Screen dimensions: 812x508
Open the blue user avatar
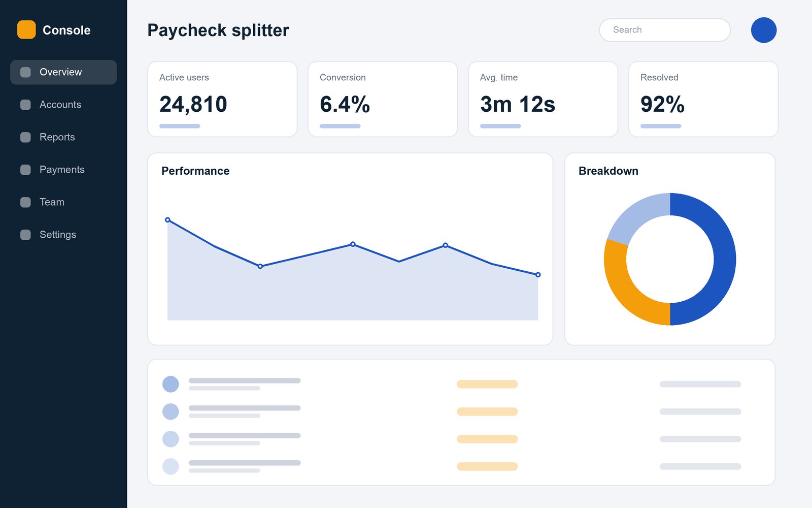tap(764, 30)
